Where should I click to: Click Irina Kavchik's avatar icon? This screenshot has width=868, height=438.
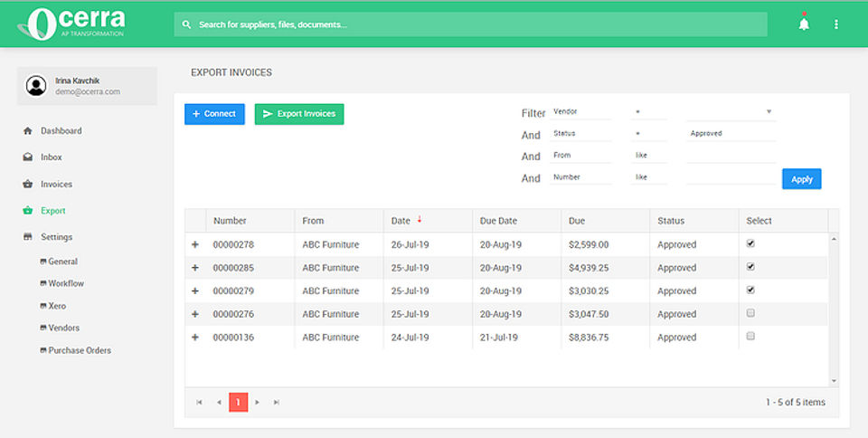click(36, 86)
